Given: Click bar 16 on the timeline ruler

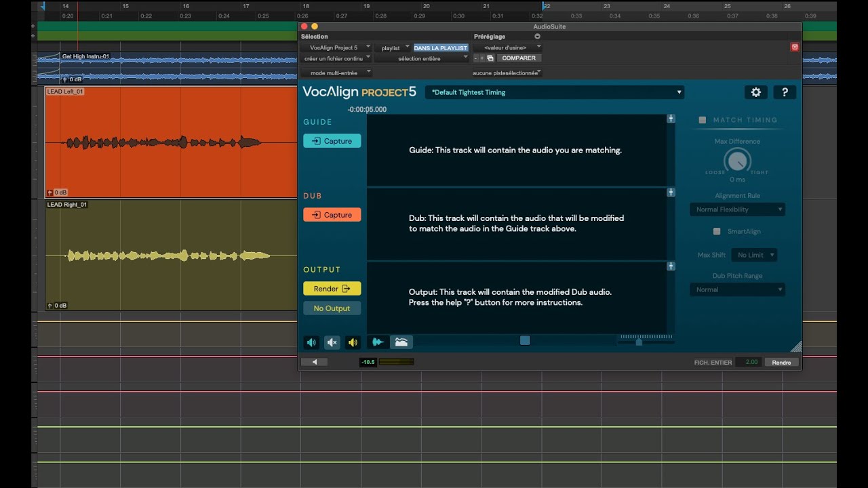Looking at the screenshot, I should (186, 6).
